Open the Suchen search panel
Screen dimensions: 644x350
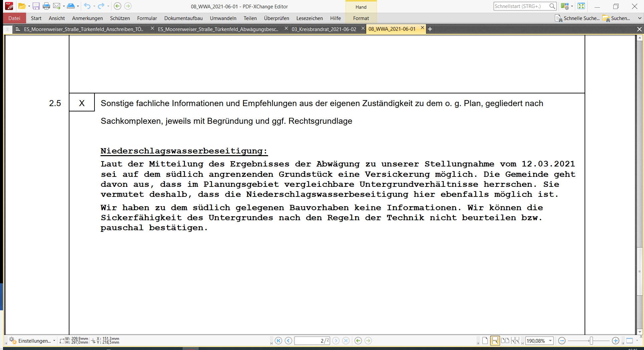(616, 18)
